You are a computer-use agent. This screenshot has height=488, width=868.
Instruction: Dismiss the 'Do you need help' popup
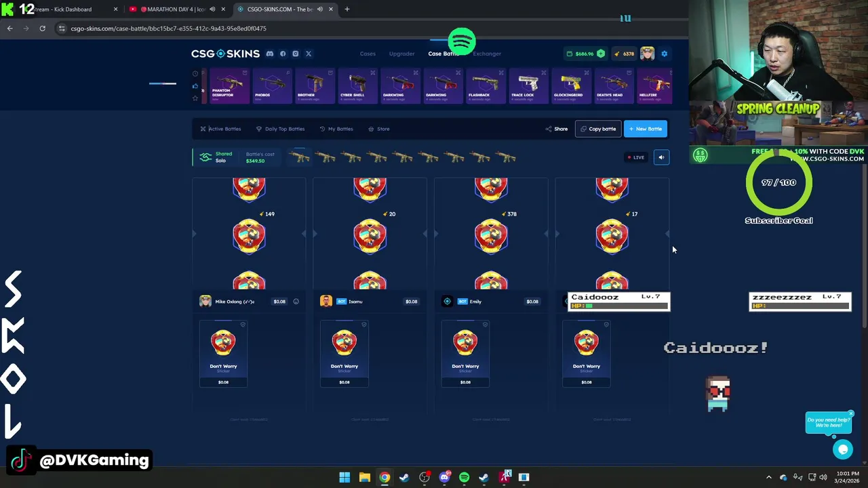click(x=850, y=413)
